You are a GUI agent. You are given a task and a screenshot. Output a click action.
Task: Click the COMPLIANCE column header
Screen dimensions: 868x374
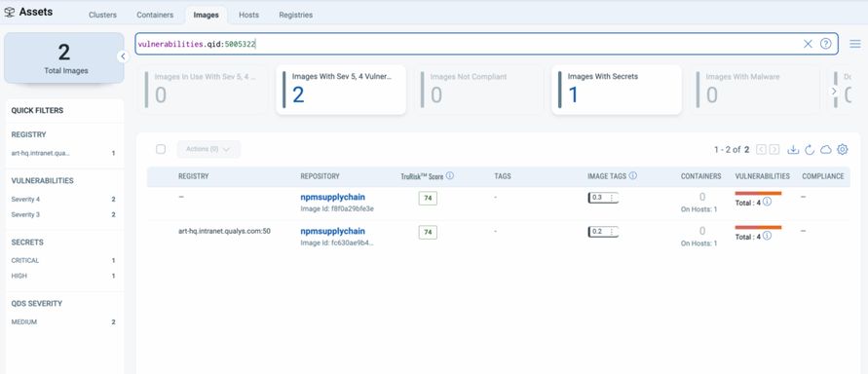(822, 176)
